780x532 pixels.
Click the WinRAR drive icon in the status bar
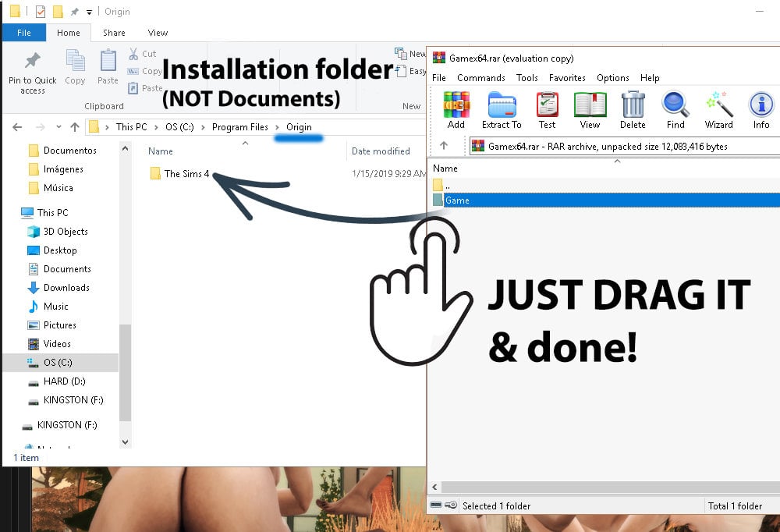pyautogui.click(x=436, y=505)
